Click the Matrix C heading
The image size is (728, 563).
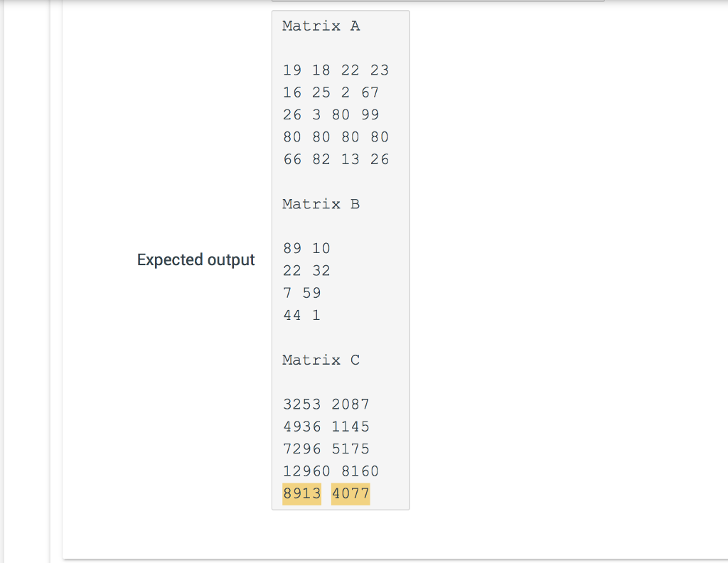[x=321, y=360]
